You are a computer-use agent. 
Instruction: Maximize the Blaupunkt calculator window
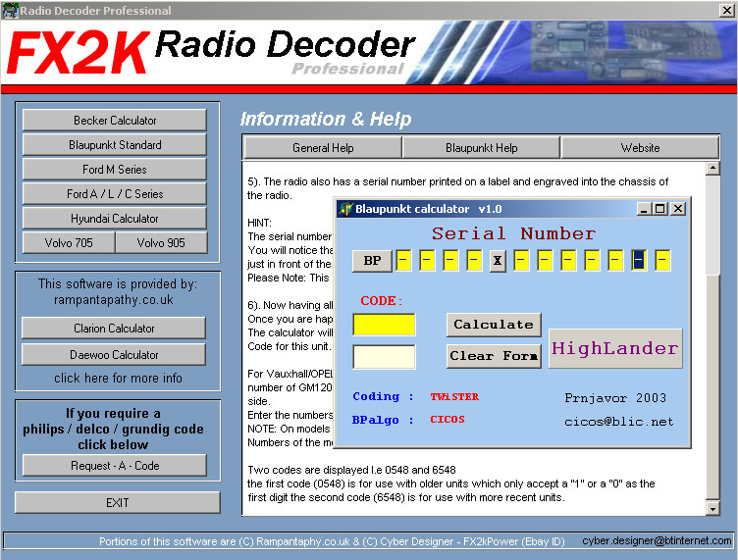click(659, 209)
